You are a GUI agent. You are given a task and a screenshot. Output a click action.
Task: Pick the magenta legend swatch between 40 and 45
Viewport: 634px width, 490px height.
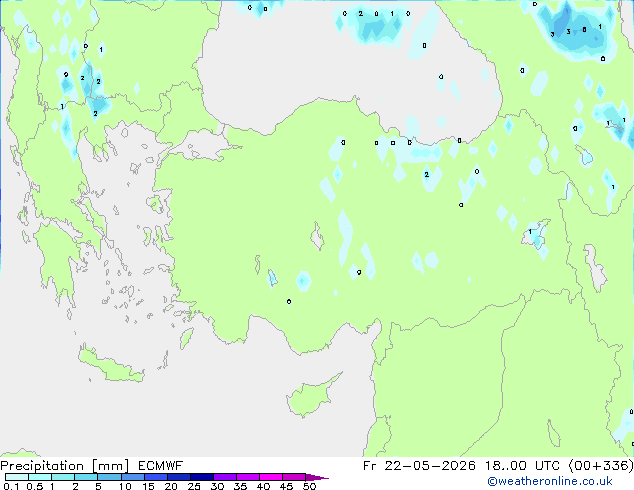coord(271,477)
